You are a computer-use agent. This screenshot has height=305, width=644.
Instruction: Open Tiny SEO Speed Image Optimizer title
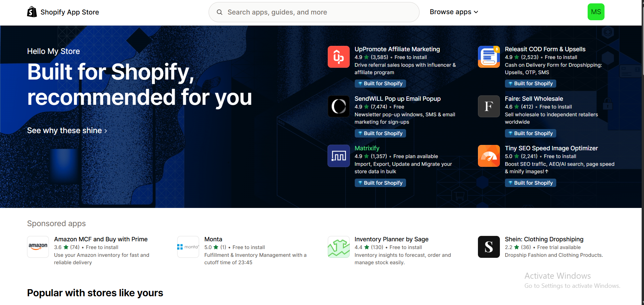[x=551, y=148]
